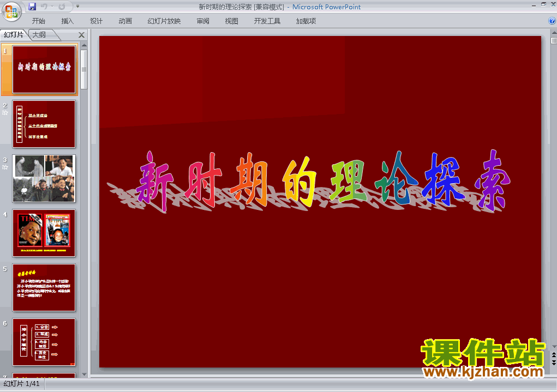Switch to the 大纲 outline pane tab
Viewport: 557px width, 392px height.
coord(39,34)
